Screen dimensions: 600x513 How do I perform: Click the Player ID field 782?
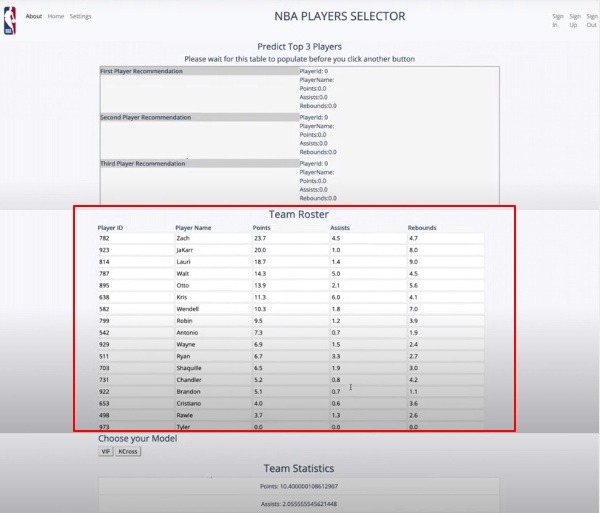(x=136, y=238)
